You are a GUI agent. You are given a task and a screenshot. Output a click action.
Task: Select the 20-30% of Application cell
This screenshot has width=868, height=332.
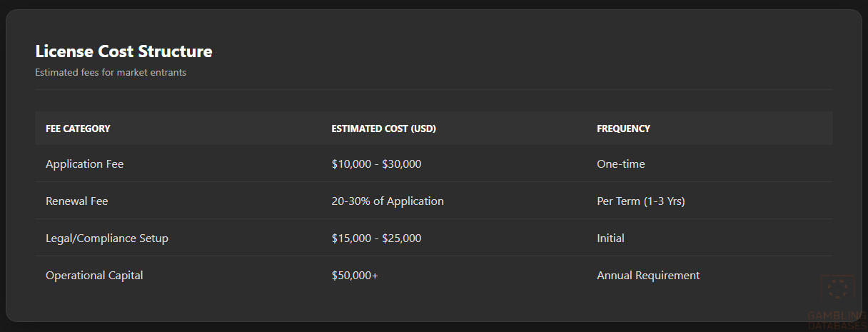388,201
